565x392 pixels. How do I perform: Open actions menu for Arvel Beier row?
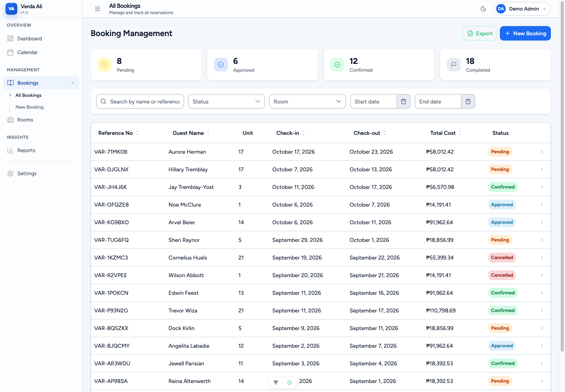[542, 222]
